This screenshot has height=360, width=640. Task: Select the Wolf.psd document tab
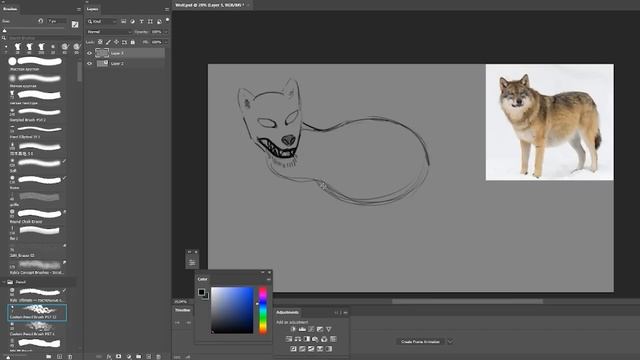pos(210,5)
